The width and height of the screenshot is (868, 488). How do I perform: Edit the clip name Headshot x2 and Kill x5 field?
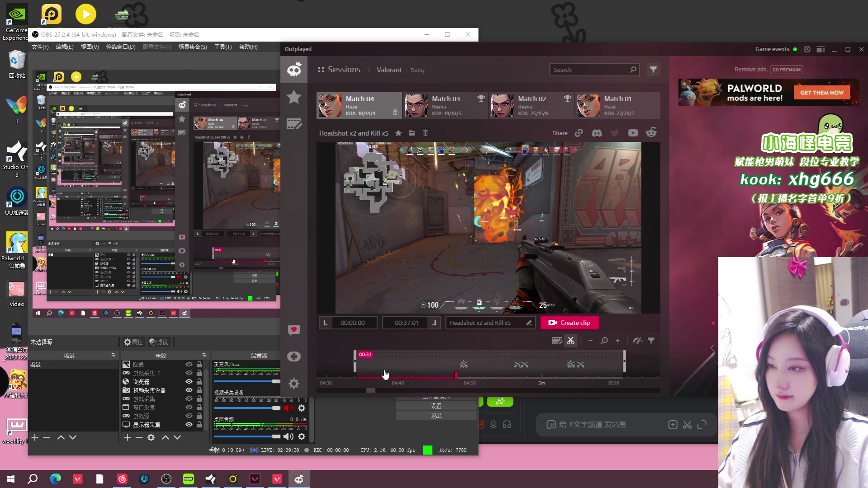pyautogui.click(x=491, y=323)
